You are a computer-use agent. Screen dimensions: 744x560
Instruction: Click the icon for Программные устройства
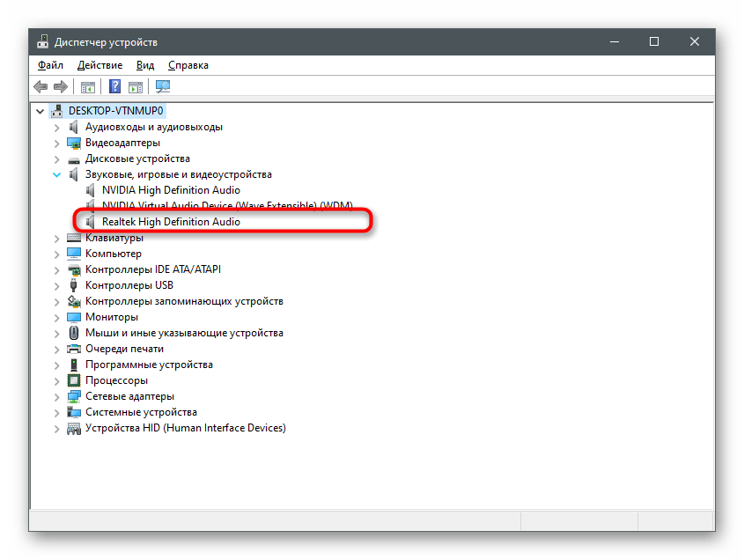point(74,365)
